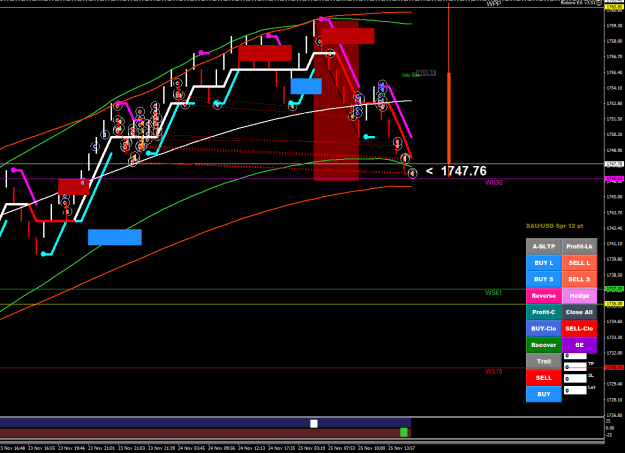The image size is (625, 453).
Task: Click the white square in indicator bar
Action: tap(314, 423)
